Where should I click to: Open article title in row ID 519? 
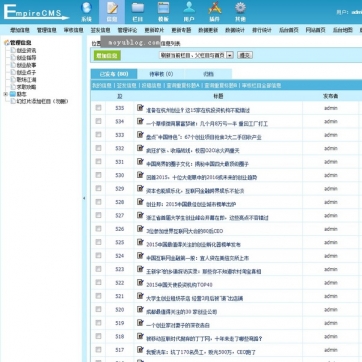pos(178,325)
